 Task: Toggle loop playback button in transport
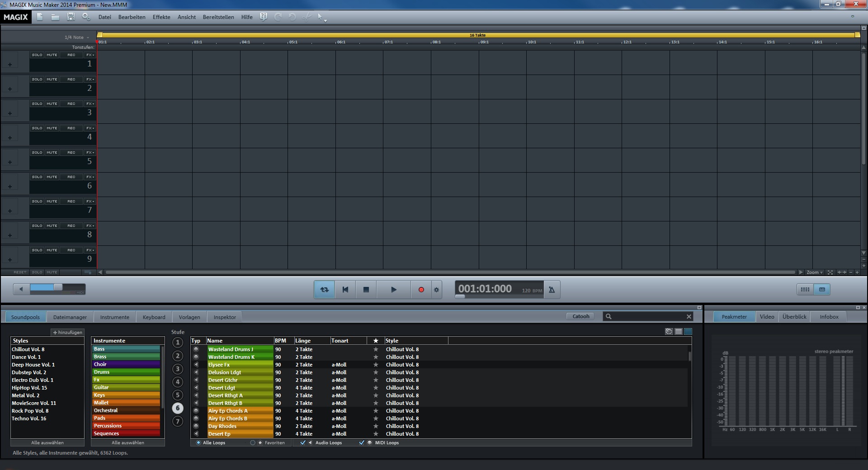coord(325,290)
